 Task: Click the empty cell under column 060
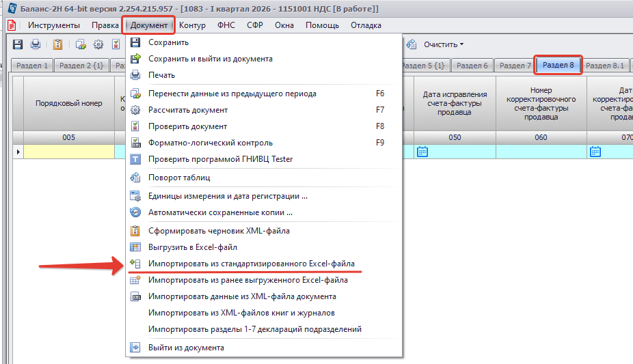(x=541, y=152)
